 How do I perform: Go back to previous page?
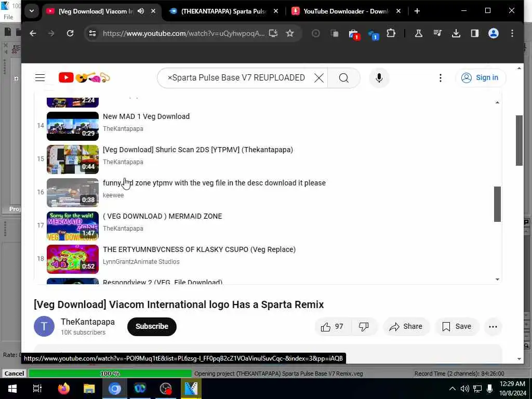click(33, 33)
